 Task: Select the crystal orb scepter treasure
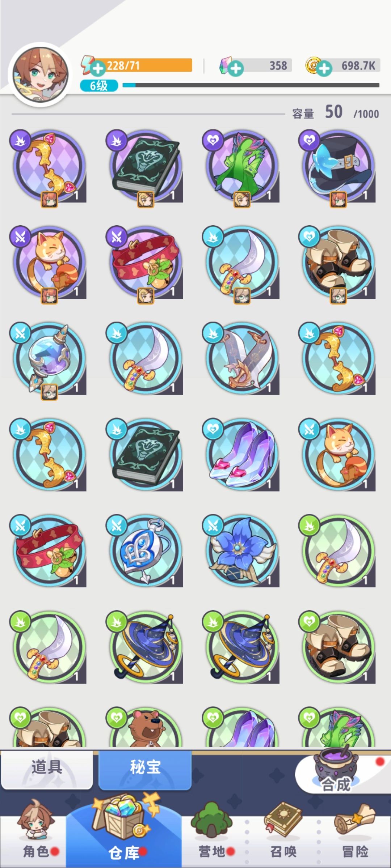point(49,359)
